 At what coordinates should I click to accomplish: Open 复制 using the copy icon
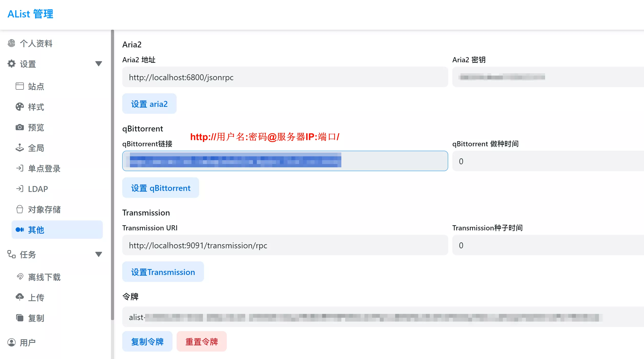point(20,318)
